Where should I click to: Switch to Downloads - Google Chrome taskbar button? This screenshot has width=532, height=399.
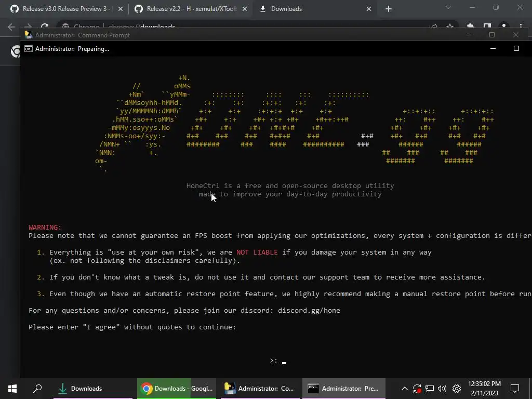[x=177, y=389]
